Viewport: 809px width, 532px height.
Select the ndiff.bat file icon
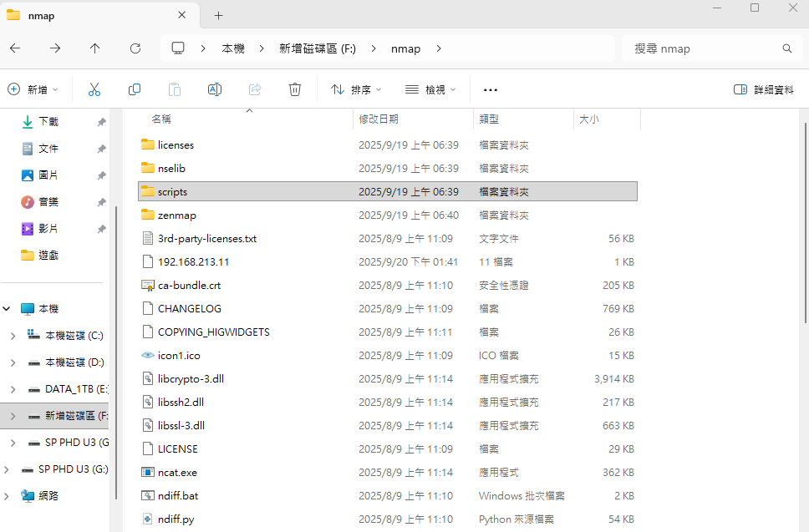[x=148, y=495]
